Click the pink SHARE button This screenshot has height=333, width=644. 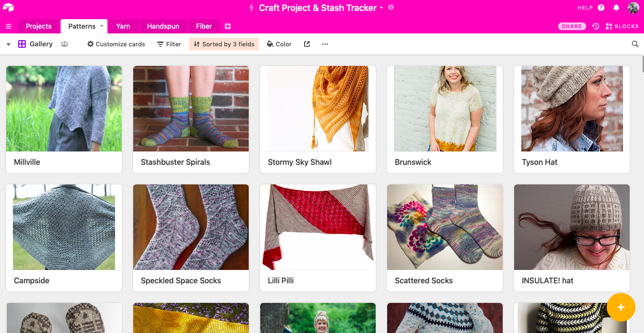(x=572, y=26)
